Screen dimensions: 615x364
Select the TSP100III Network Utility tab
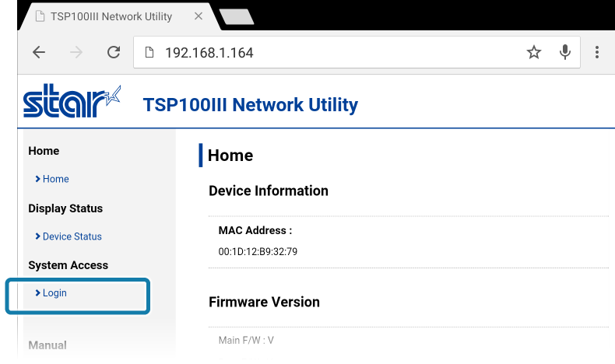pos(111,16)
